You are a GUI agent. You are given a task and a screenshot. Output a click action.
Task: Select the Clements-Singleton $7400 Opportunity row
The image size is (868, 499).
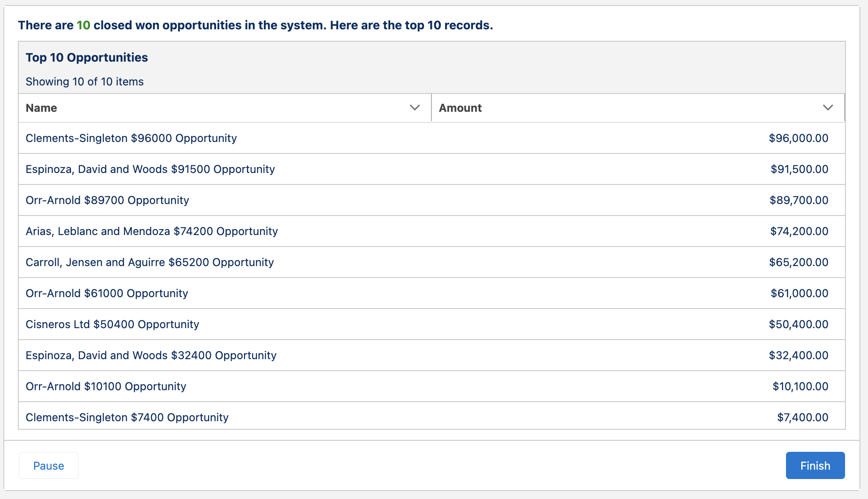coord(127,417)
